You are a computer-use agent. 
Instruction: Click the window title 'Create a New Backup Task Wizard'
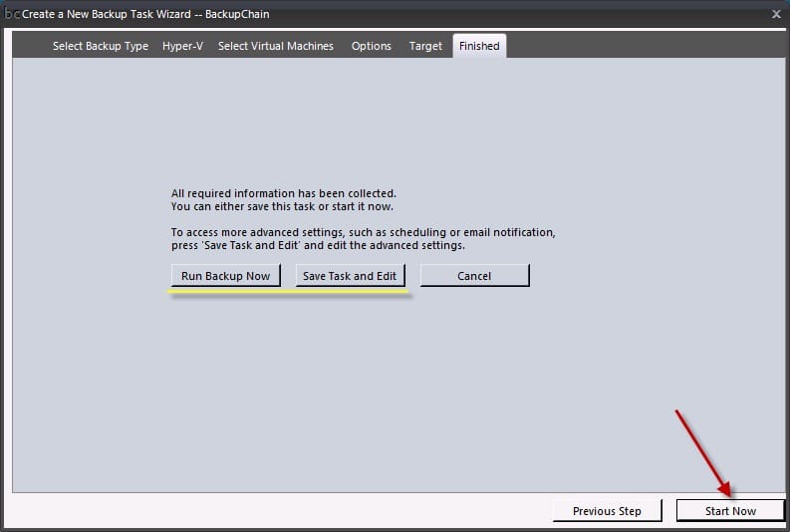coord(107,14)
